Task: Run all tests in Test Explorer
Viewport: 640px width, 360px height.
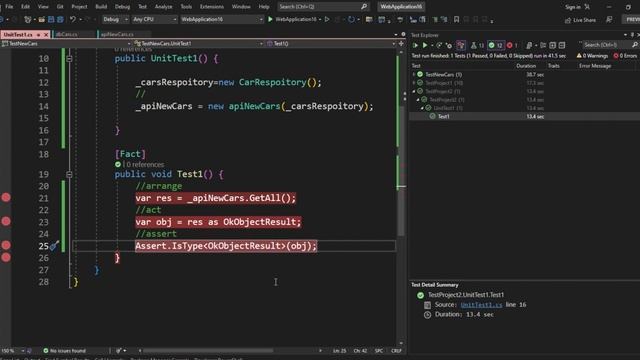Action: [416, 45]
